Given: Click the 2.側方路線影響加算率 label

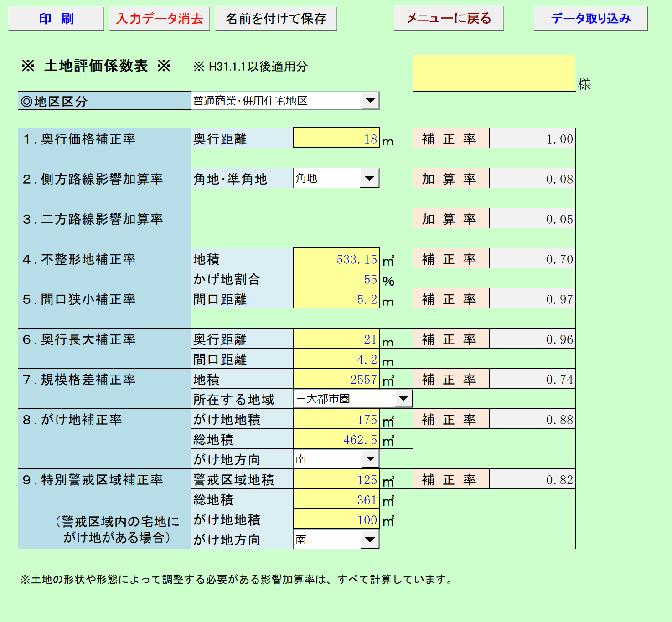Looking at the screenshot, I should click(93, 179).
